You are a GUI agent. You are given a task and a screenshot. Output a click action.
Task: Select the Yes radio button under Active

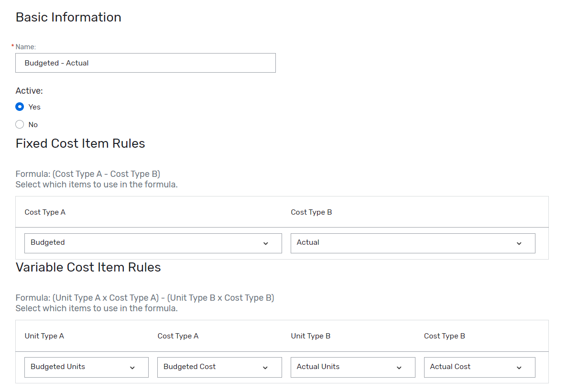(20, 107)
